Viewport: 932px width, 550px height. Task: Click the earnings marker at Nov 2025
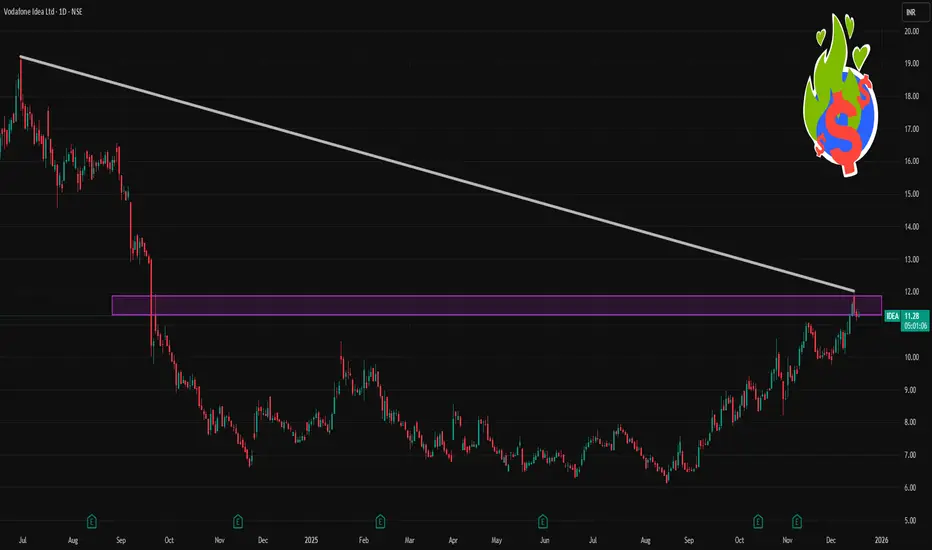pos(796,522)
